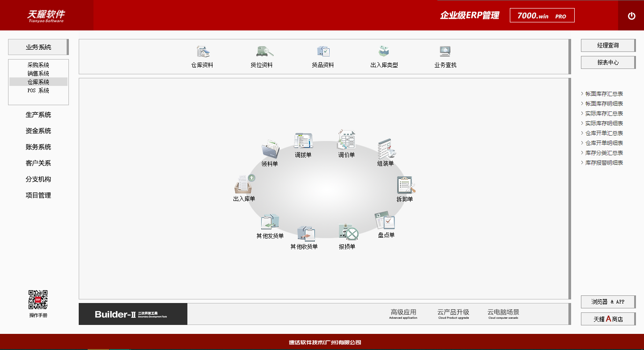This screenshot has width=644, height=350.
Task: Expand the 实际库存明细表 report entry
Action: click(x=604, y=123)
